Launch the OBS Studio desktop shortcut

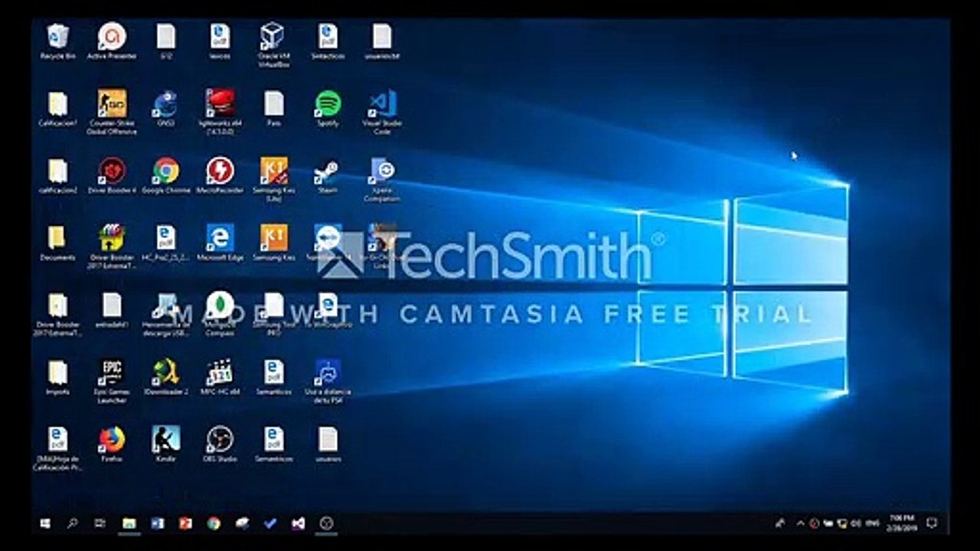(x=220, y=445)
